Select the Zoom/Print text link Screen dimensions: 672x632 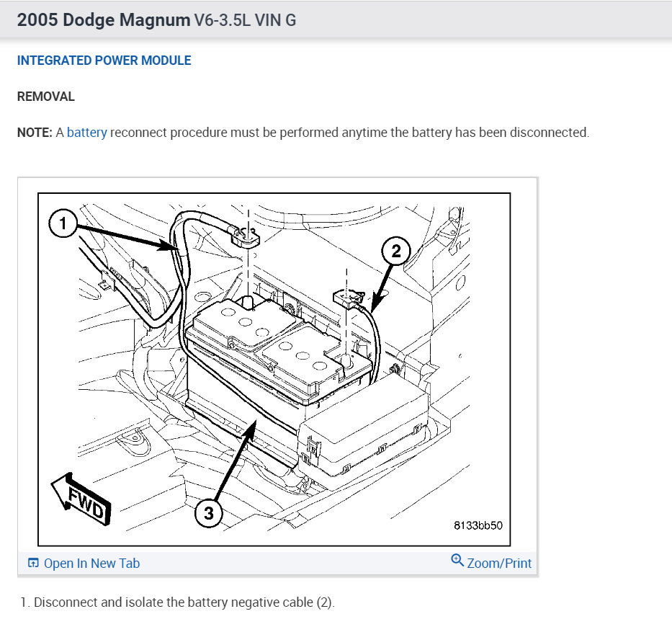tap(499, 563)
